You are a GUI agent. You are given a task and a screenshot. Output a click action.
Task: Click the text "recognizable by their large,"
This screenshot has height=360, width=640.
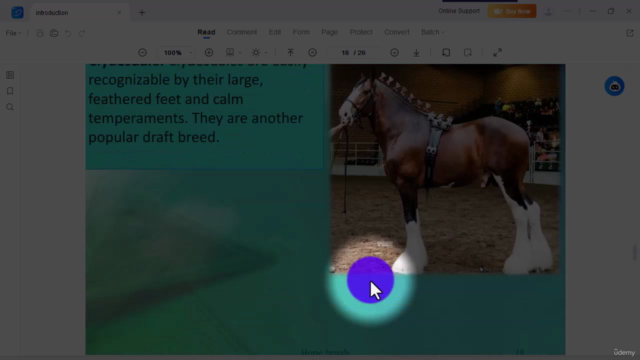[176, 80]
